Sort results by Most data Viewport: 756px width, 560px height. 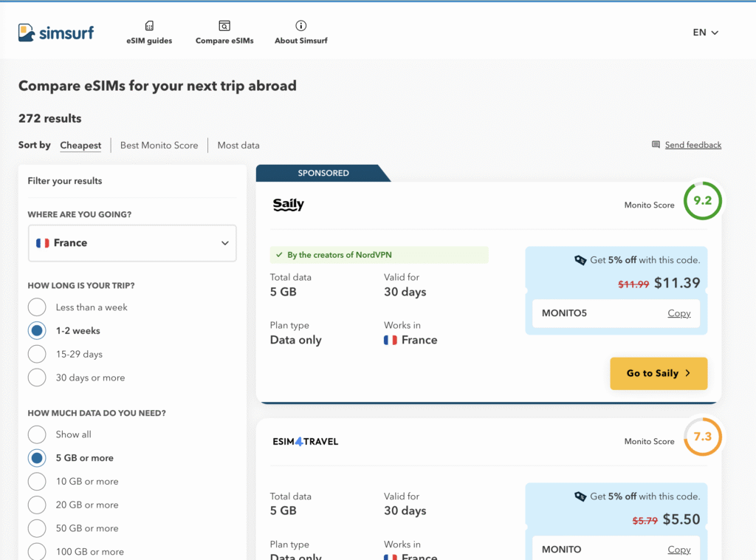click(x=238, y=146)
